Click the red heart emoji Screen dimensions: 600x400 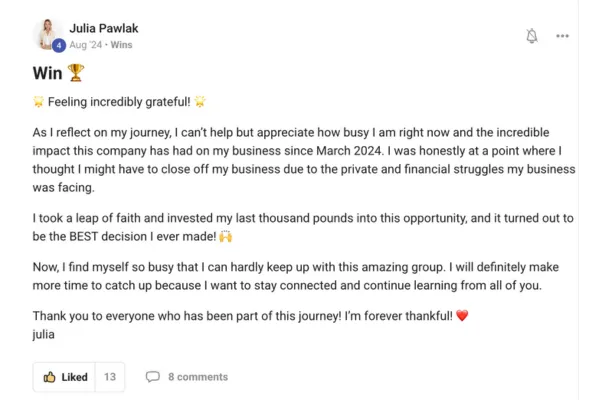[462, 316]
